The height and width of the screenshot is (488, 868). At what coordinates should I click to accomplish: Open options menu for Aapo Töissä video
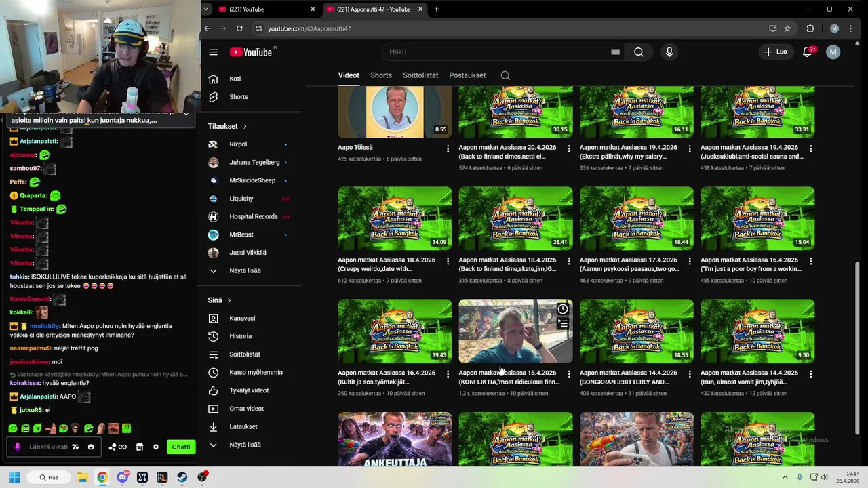coord(448,148)
